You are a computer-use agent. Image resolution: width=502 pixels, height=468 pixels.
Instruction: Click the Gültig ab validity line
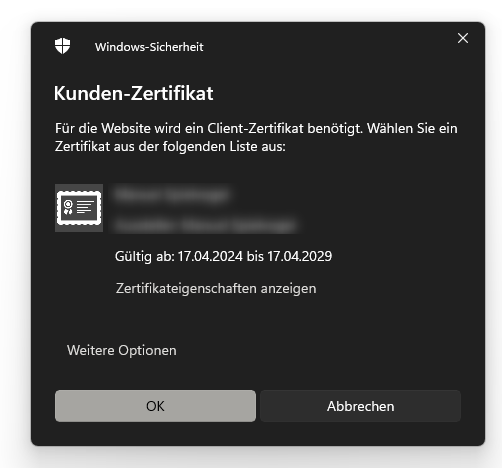click(x=223, y=256)
